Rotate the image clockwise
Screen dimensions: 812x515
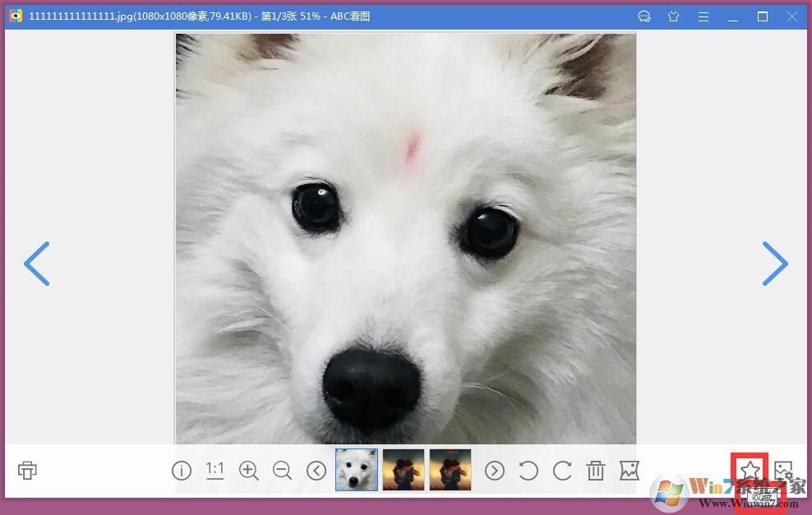(x=562, y=471)
